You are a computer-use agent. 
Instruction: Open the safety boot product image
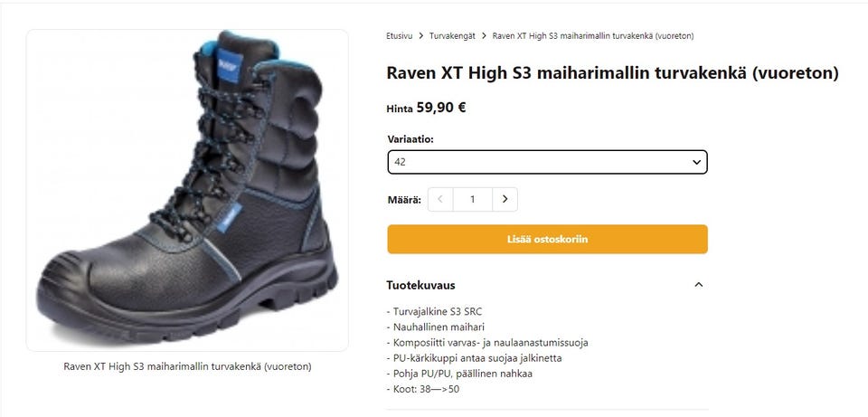coord(187,190)
